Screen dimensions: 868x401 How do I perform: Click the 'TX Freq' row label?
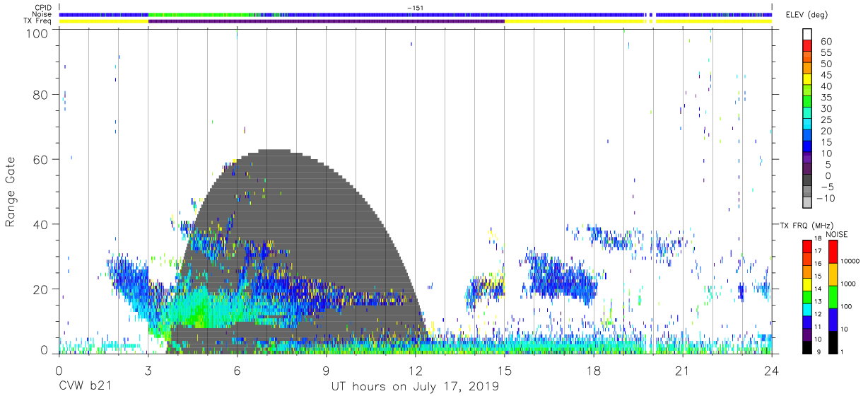[x=38, y=21]
